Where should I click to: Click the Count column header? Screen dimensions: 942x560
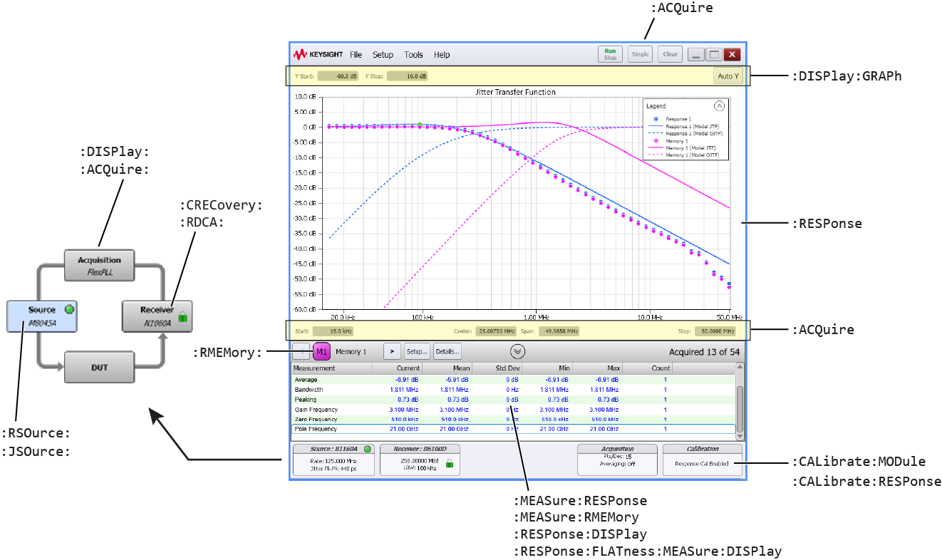point(648,368)
